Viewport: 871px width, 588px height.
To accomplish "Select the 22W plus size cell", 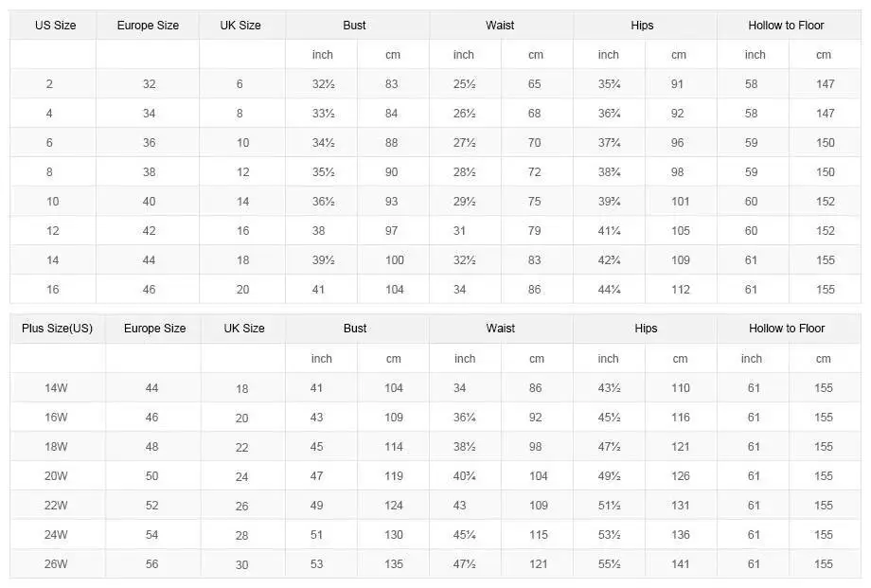I will pos(56,506).
